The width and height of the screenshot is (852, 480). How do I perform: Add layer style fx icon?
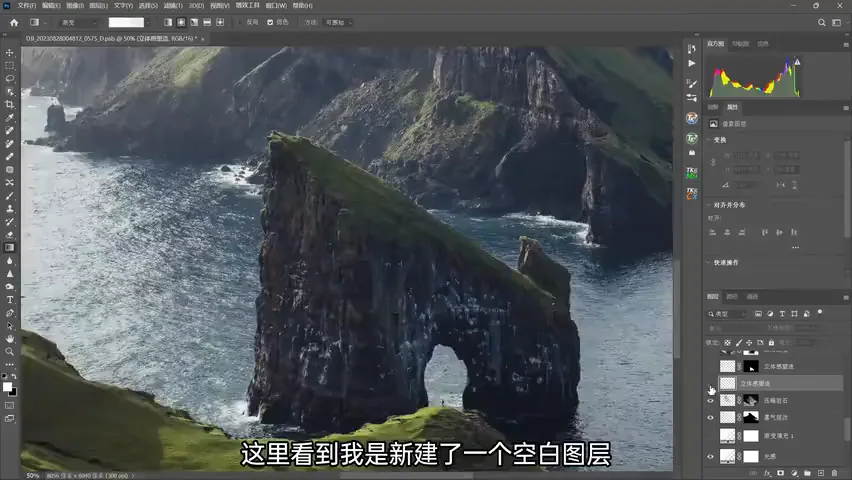[767, 473]
